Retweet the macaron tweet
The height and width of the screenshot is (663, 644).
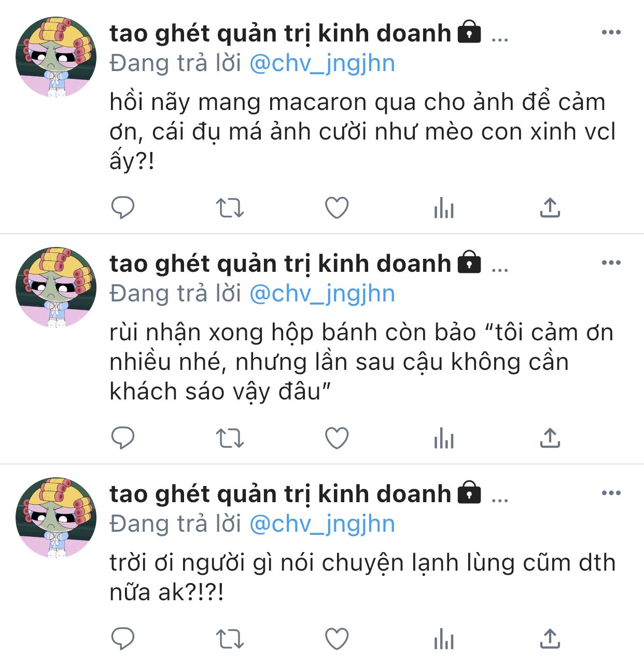[230, 208]
